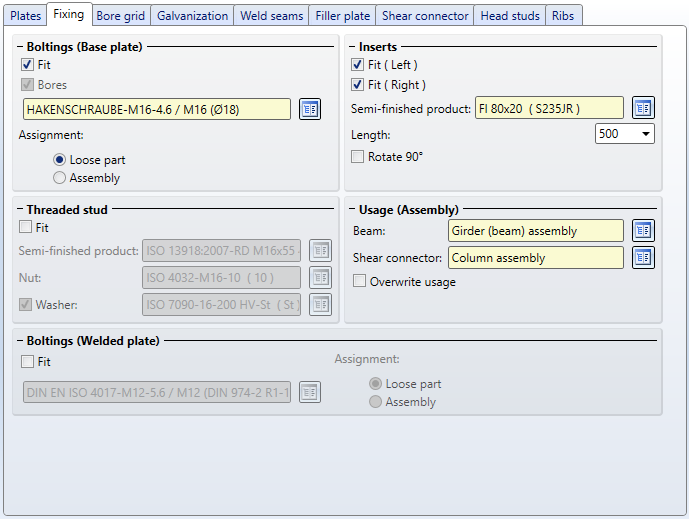Open Beam usage selection icon
Screen dimensions: 689x519
point(643,231)
